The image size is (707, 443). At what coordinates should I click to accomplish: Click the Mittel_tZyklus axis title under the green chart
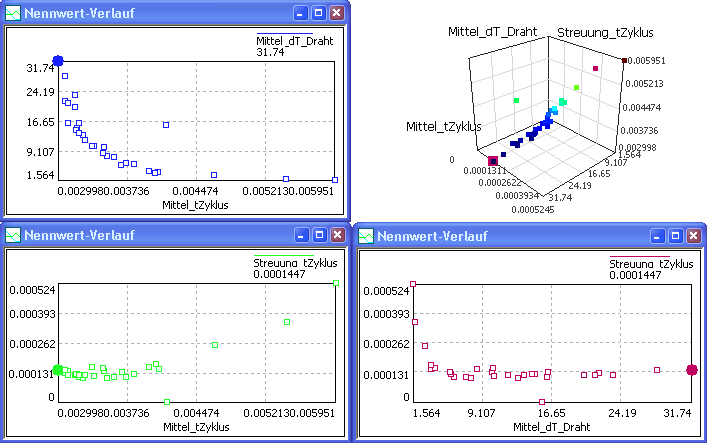coord(196,427)
